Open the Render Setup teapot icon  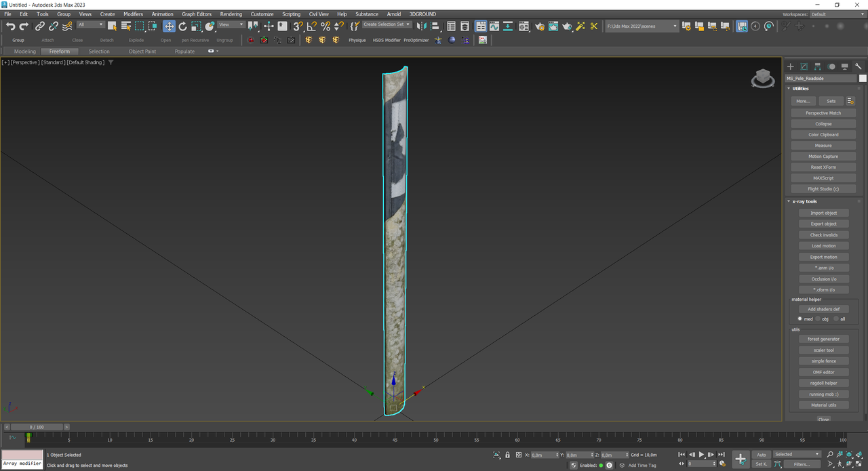click(539, 26)
